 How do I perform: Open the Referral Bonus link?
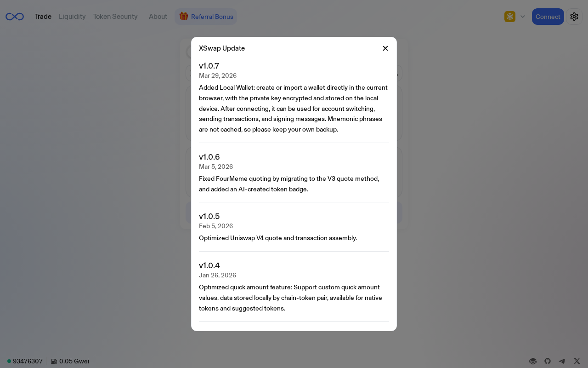[x=212, y=17]
